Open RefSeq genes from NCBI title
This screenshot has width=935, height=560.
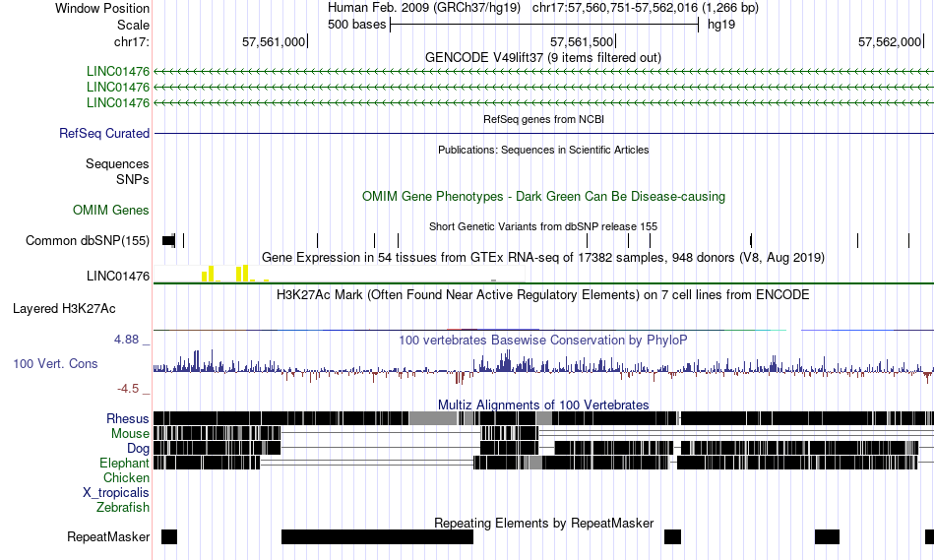point(543,119)
